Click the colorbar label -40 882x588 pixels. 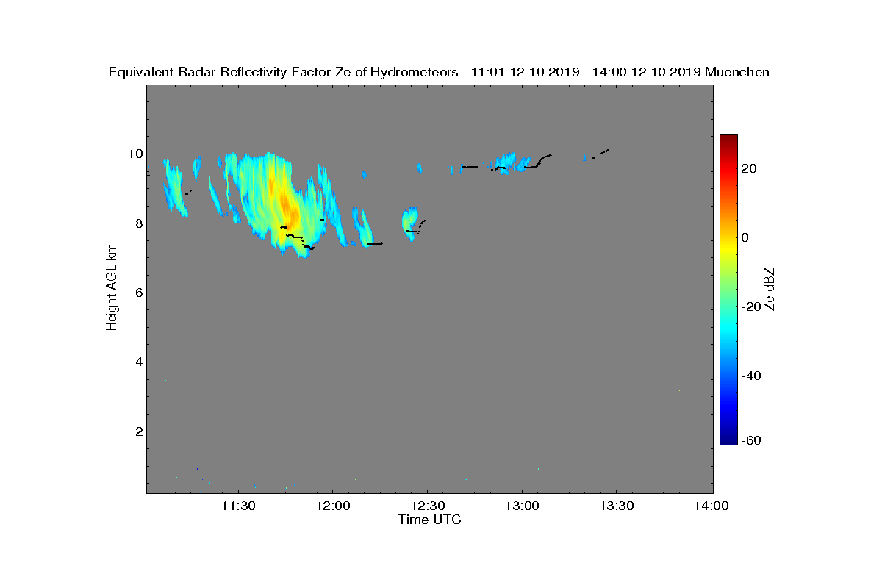750,376
